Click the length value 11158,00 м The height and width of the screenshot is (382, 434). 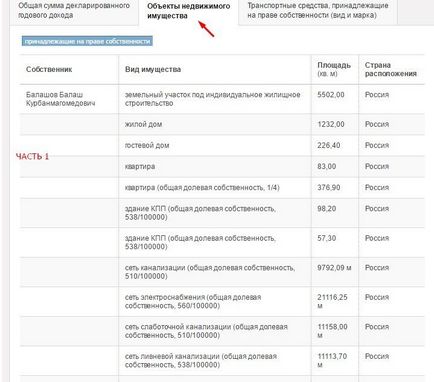coord(332,331)
